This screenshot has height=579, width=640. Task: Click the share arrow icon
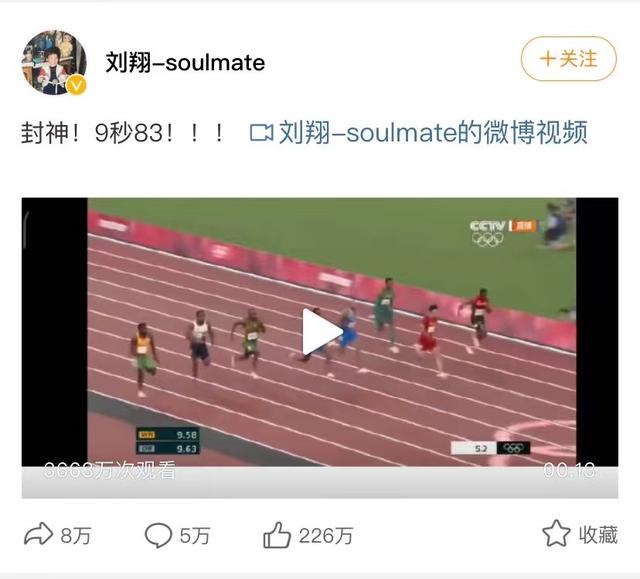click(38, 534)
